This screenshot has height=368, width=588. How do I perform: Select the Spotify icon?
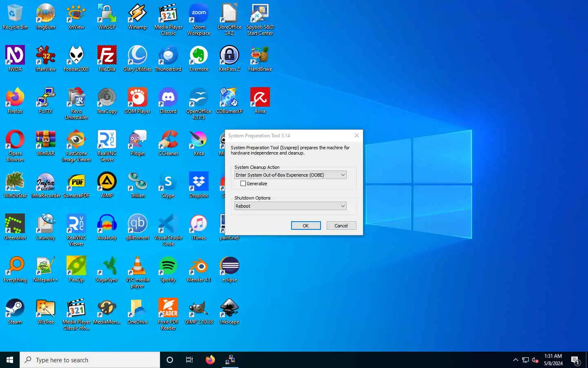pos(168,270)
